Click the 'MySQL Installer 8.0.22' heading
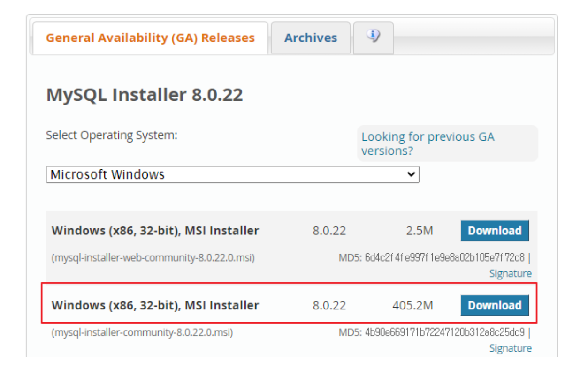 coord(145,95)
